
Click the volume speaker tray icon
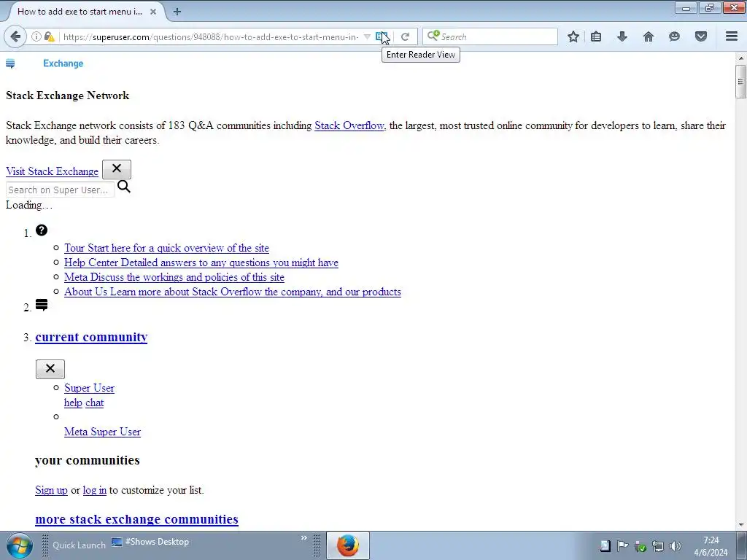point(675,546)
